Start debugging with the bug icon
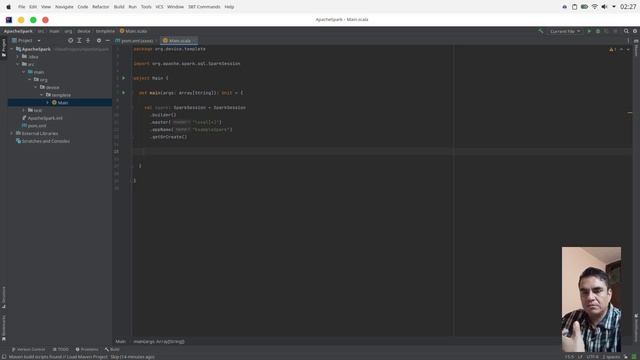 (598, 31)
